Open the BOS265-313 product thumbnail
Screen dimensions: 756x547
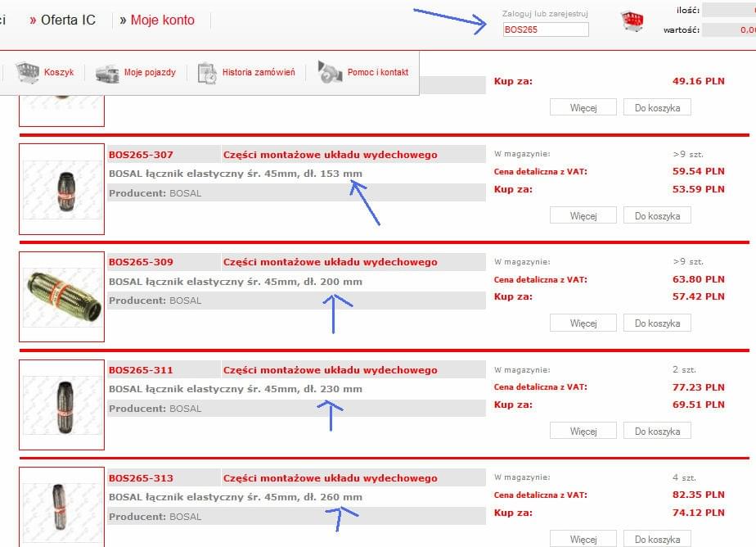[x=62, y=508]
